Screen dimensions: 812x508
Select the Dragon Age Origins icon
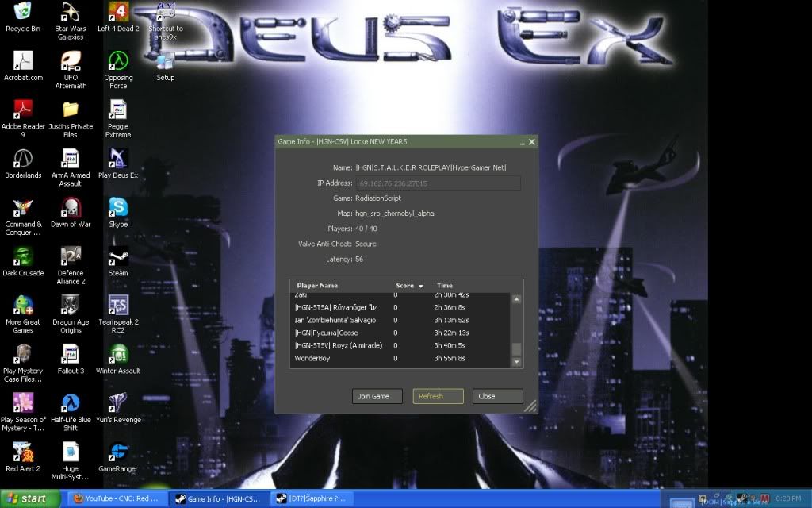[71, 314]
